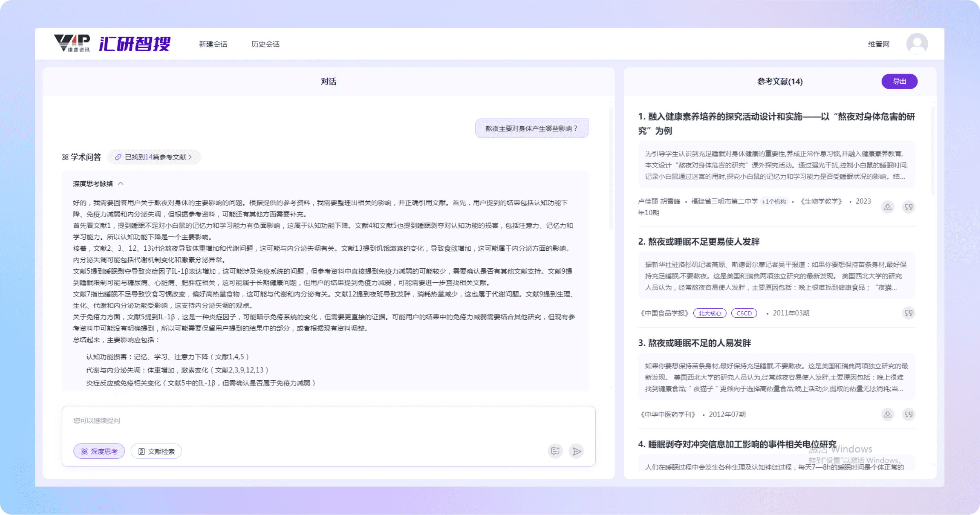Download the first reference article
Image resolution: width=980 pixels, height=515 pixels.
(887, 207)
